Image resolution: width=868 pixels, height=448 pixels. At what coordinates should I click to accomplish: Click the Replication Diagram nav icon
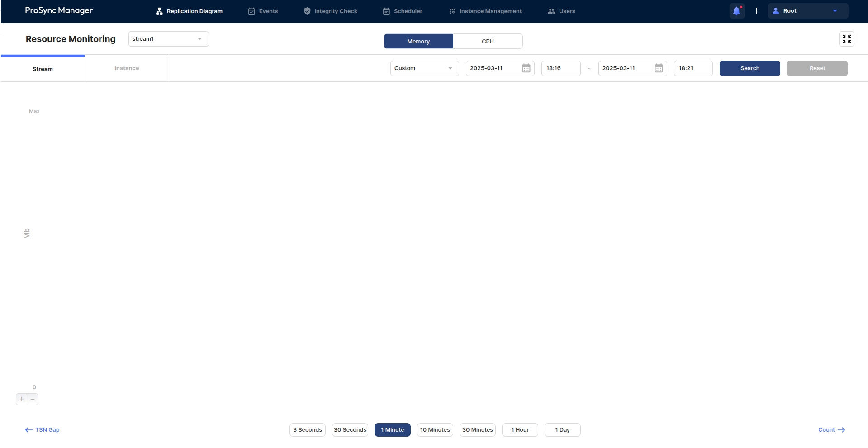[159, 11]
